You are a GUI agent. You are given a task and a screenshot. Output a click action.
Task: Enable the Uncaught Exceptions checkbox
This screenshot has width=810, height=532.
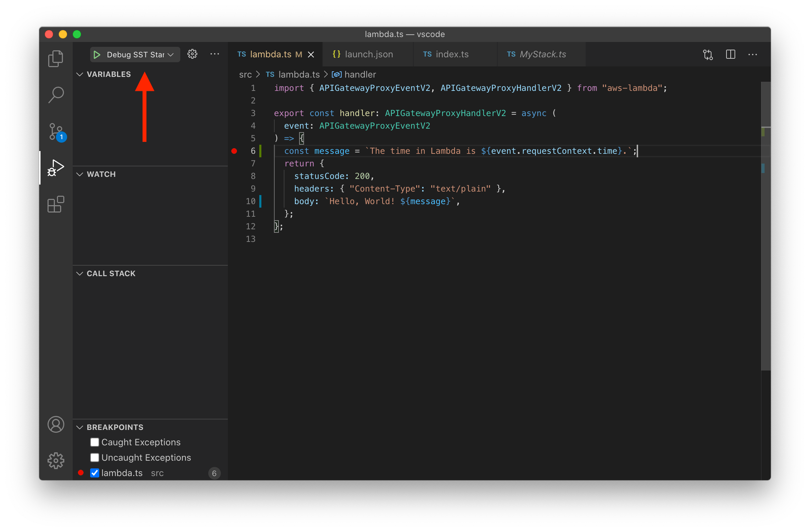94,457
